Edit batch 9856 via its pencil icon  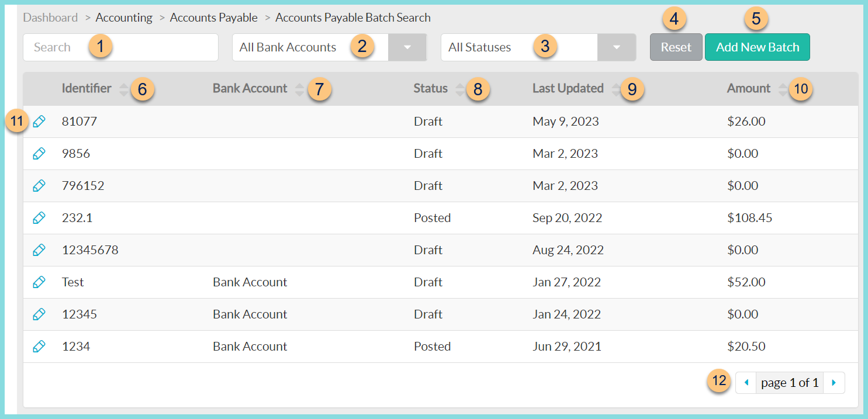coord(39,153)
